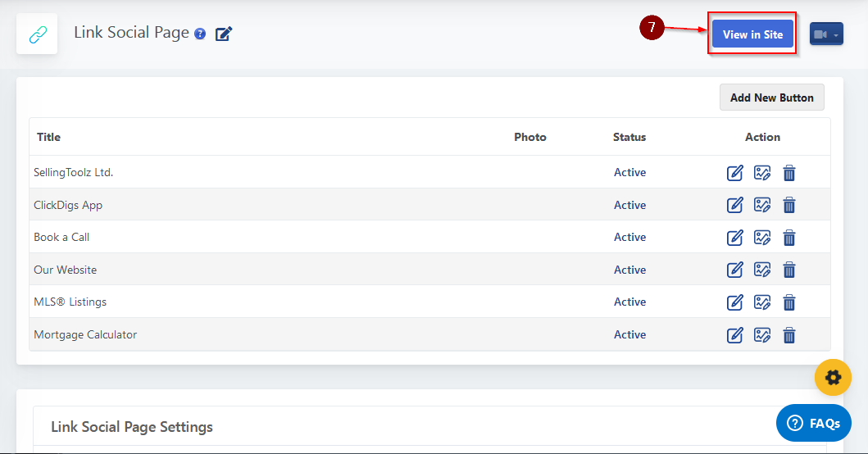
Task: Edit the Our Website button entry
Action: (x=735, y=270)
